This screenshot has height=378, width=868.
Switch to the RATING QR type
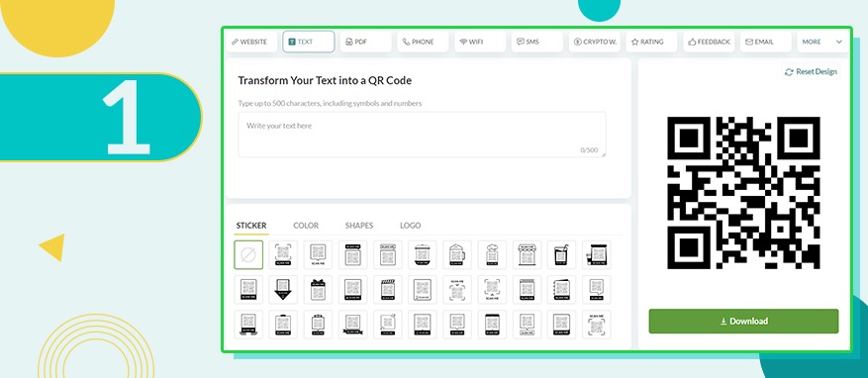point(651,42)
